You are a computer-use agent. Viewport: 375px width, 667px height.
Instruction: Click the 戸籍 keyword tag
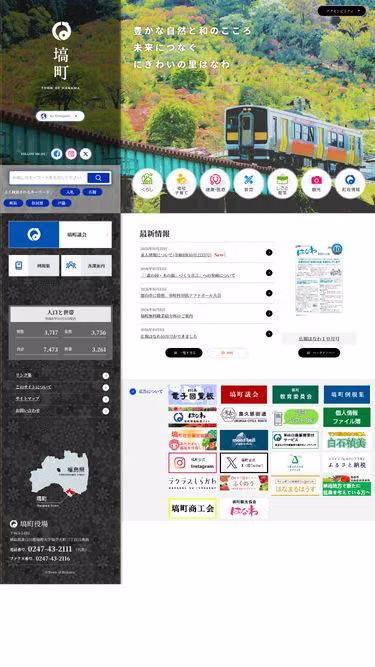62,203
